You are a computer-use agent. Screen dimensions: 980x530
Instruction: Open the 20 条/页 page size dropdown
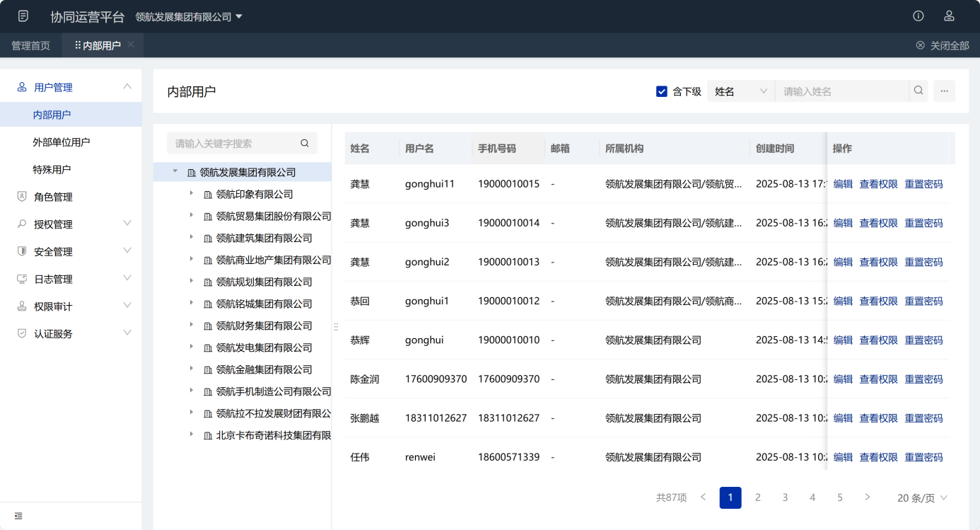[922, 498]
